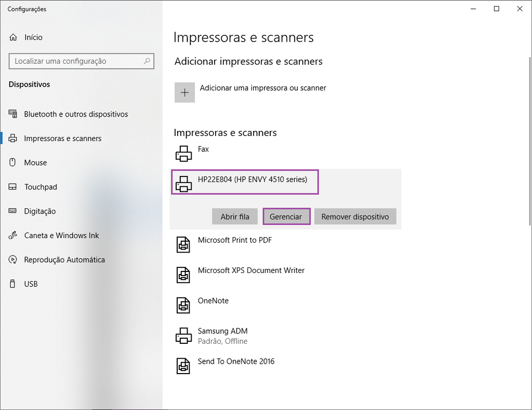Image resolution: width=532 pixels, height=410 pixels.
Task: Click the plus icon to add printer
Action: (184, 92)
